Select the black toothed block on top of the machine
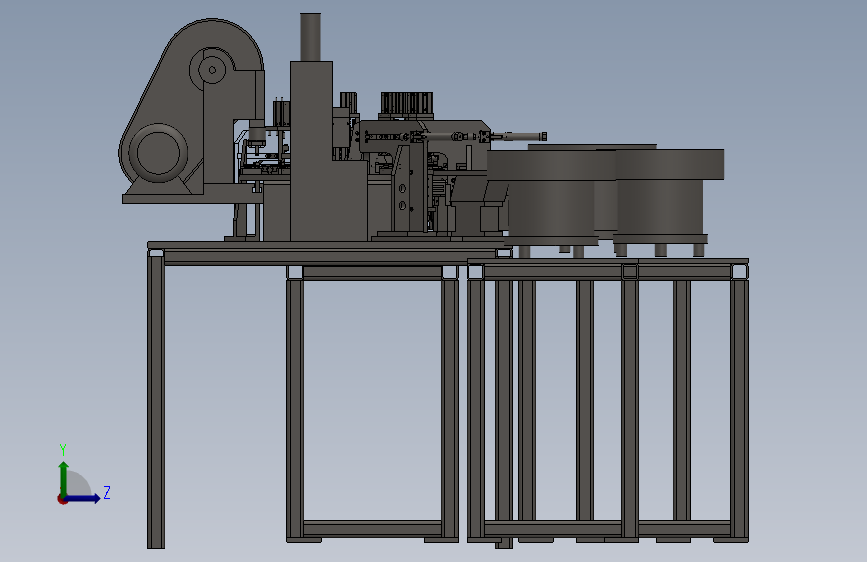Image resolution: width=867 pixels, height=562 pixels. (x=406, y=103)
